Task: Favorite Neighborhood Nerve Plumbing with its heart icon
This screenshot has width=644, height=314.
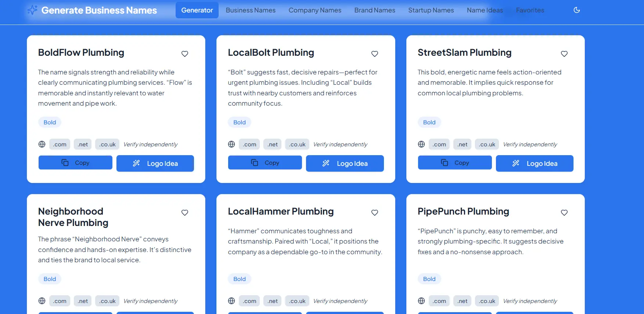Action: tap(185, 213)
